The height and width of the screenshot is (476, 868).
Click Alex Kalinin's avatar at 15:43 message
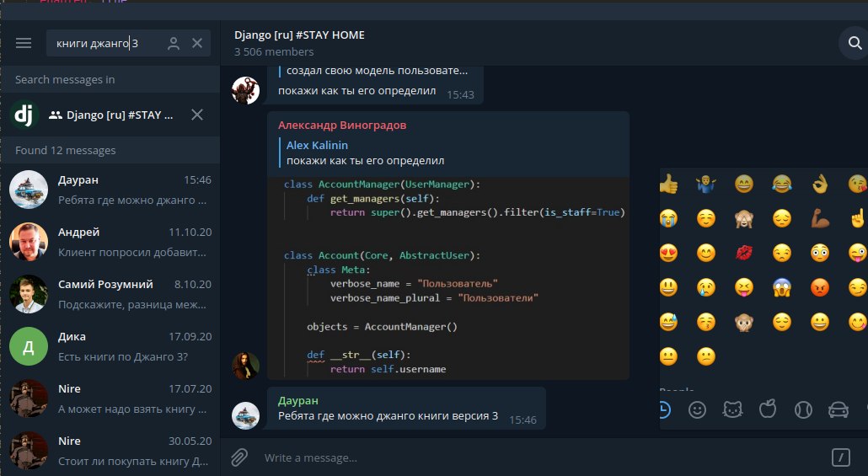point(245,90)
